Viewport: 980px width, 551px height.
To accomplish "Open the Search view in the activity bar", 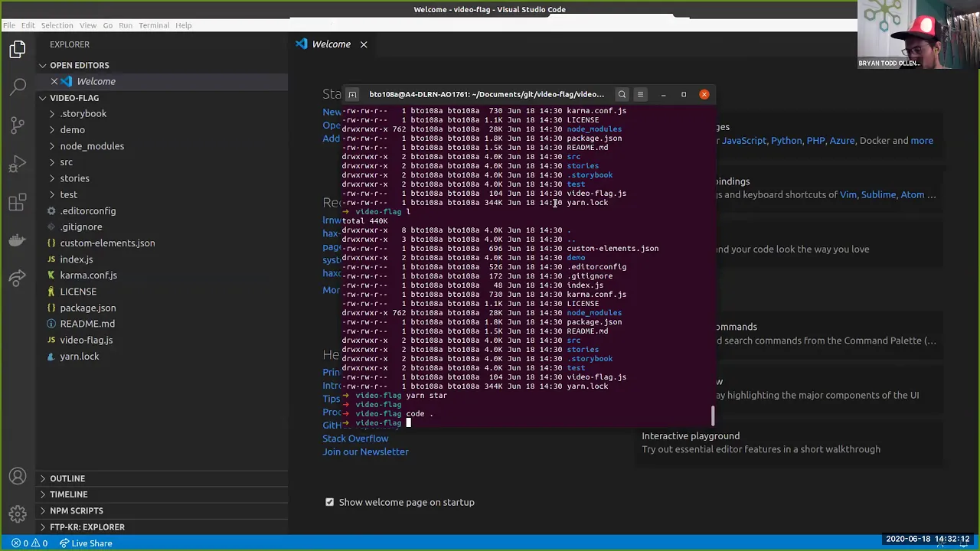I will [x=18, y=86].
